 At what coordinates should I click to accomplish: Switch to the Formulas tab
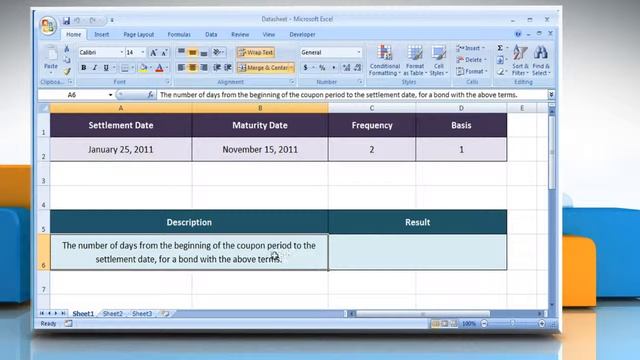(x=179, y=35)
